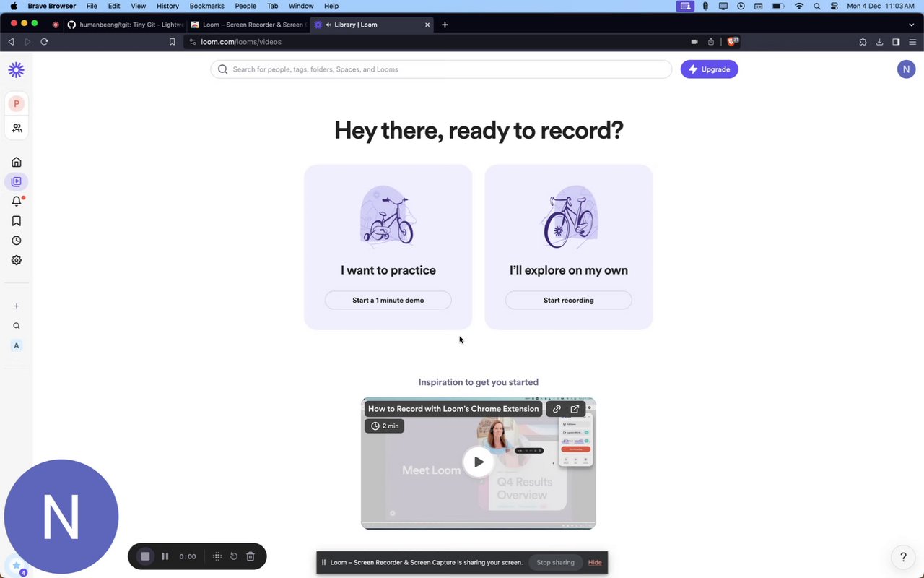Open the N account avatar at top right
The height and width of the screenshot is (578, 924).
(906, 69)
